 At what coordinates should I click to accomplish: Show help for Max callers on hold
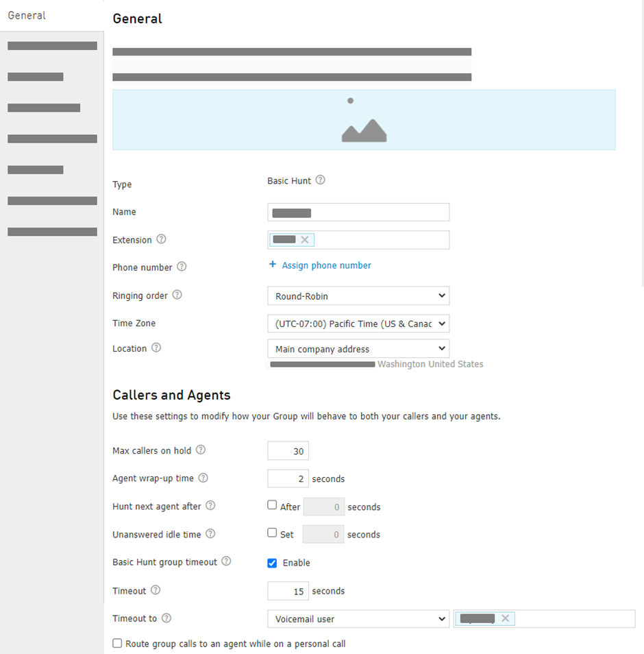coord(201,450)
